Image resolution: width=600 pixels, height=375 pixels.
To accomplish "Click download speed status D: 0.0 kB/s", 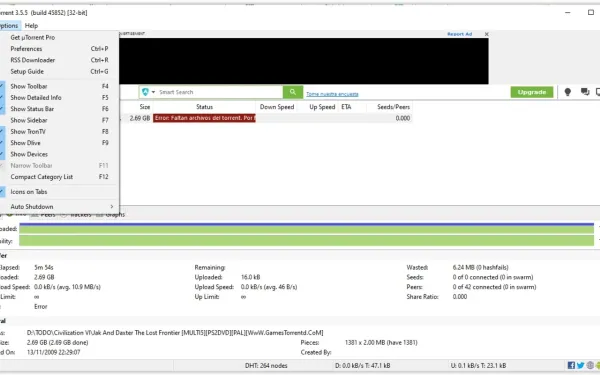I will (362, 365).
